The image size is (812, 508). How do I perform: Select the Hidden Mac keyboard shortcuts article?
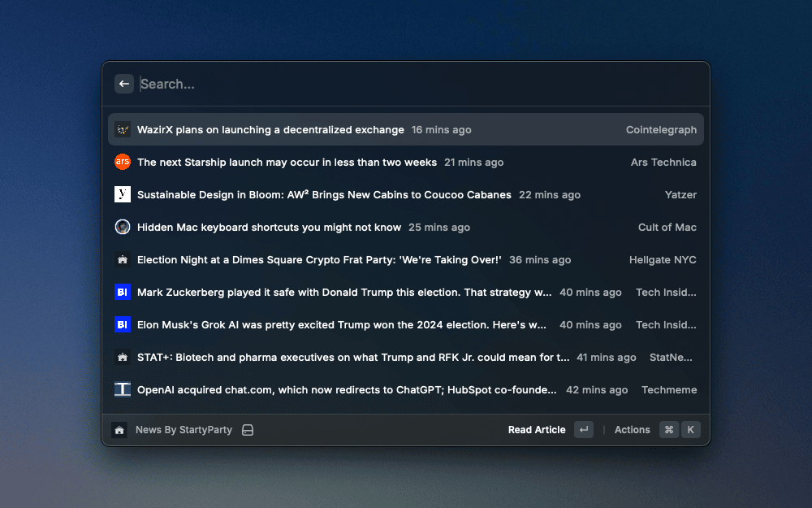pyautogui.click(x=406, y=227)
